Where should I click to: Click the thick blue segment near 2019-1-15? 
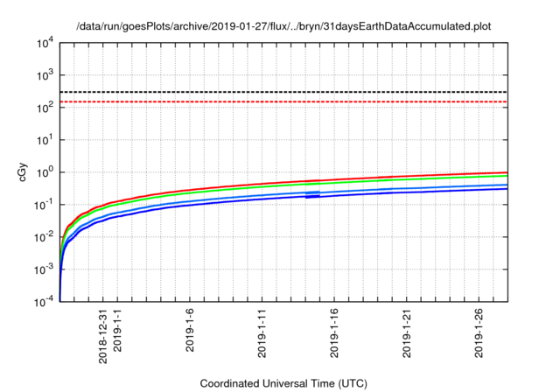(312, 192)
